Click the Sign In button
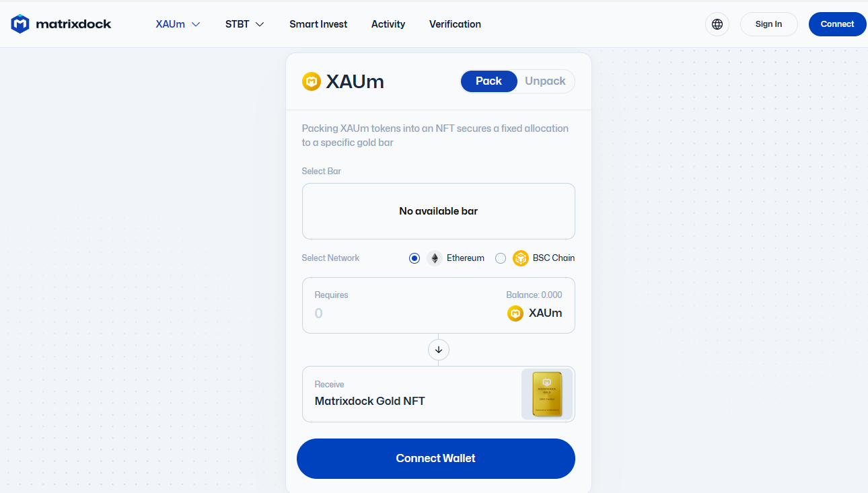 click(x=768, y=24)
